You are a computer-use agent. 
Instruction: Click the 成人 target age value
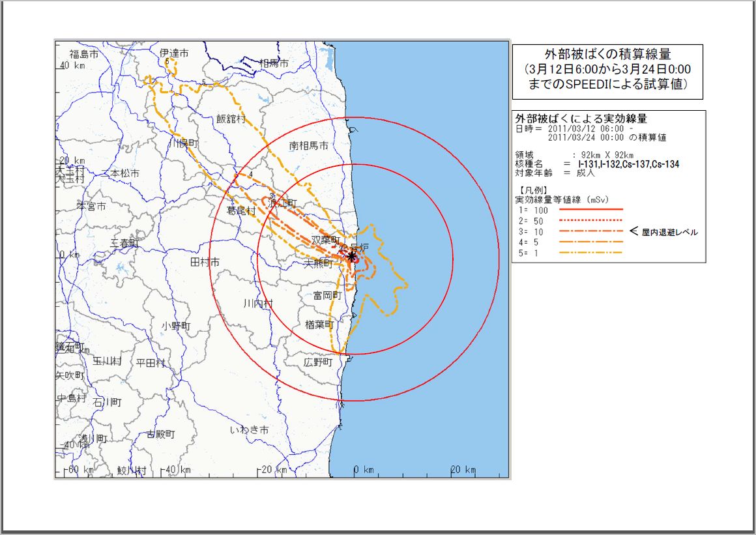pyautogui.click(x=586, y=173)
